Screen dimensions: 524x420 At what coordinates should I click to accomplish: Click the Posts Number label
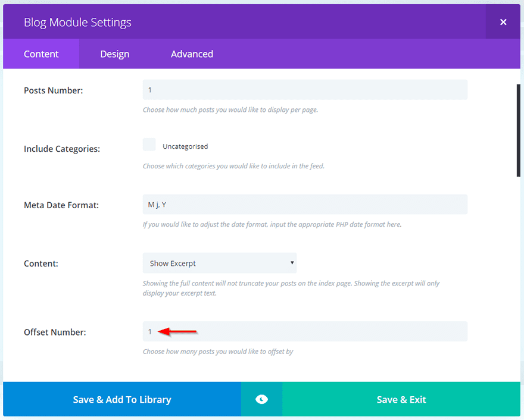pyautogui.click(x=54, y=90)
